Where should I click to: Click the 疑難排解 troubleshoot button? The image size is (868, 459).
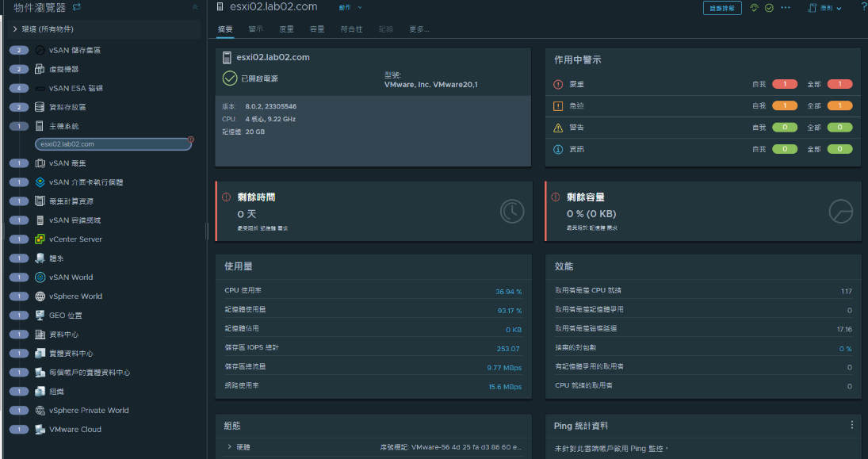click(x=722, y=8)
